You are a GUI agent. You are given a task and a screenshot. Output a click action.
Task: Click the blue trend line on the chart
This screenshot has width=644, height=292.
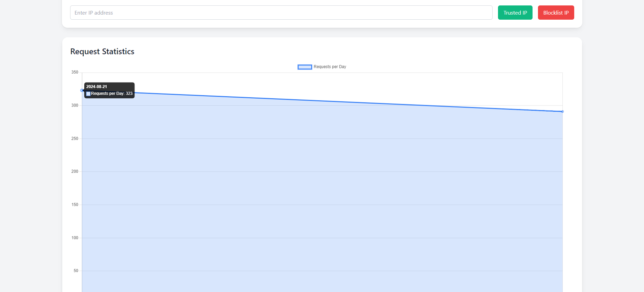tap(322, 101)
